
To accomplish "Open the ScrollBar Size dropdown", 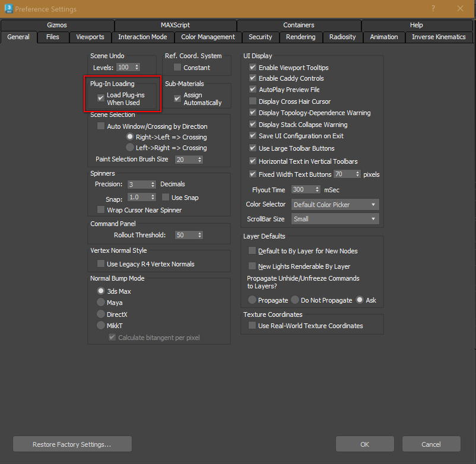I will tap(335, 218).
